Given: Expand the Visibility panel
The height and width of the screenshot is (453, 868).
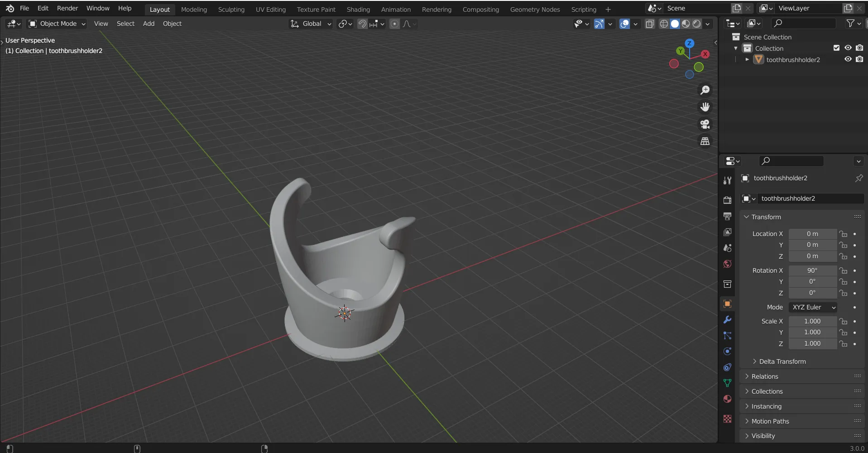Looking at the screenshot, I should coord(763,436).
